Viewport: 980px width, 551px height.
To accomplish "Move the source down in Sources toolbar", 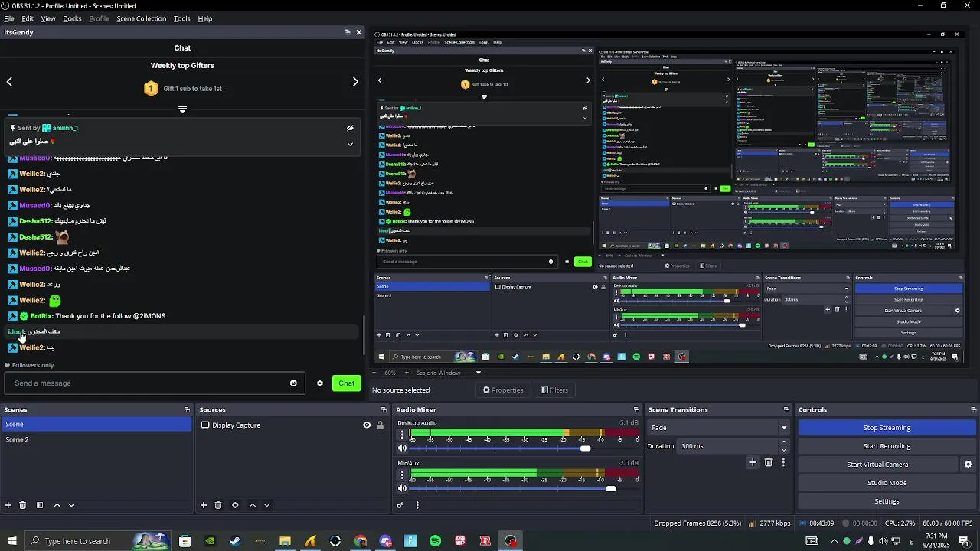I will click(x=266, y=505).
